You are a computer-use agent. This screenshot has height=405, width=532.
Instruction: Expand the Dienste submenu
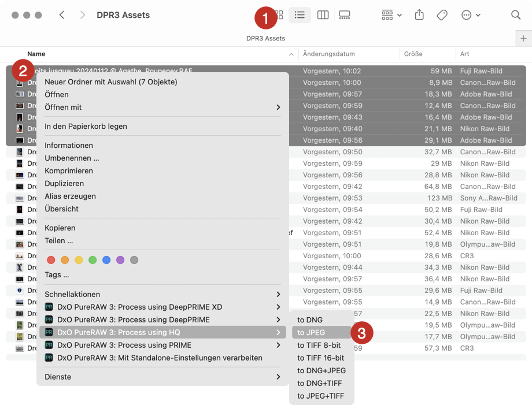pos(162,377)
